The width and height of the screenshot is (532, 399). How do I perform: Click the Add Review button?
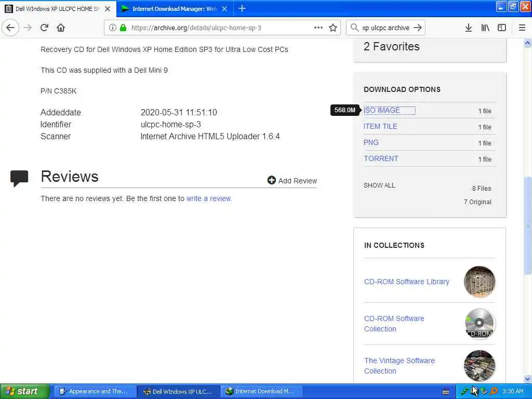292,180
